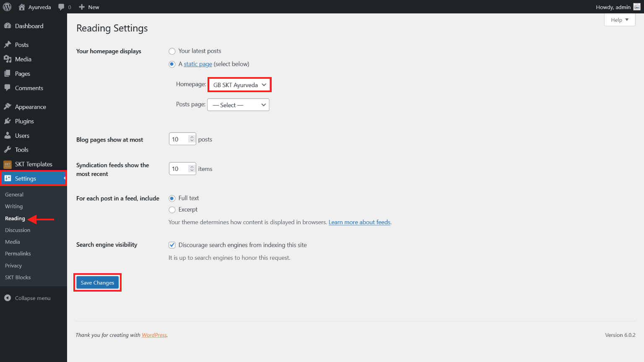Open the Permalinks settings submenu
Image resolution: width=644 pixels, height=362 pixels.
pyautogui.click(x=18, y=253)
